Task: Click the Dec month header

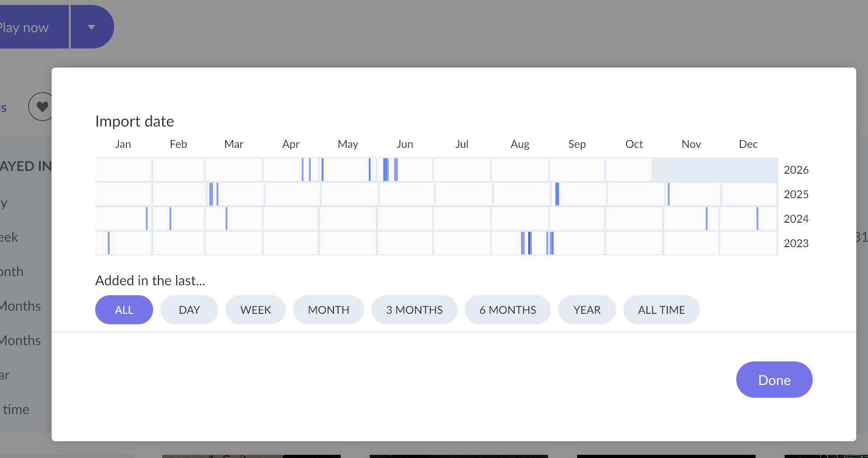Action: pyautogui.click(x=748, y=144)
